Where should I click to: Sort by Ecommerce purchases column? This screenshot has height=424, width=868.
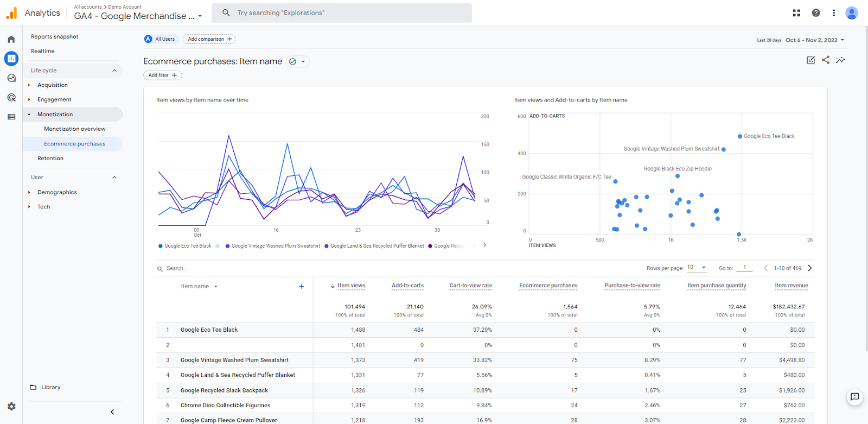click(548, 286)
